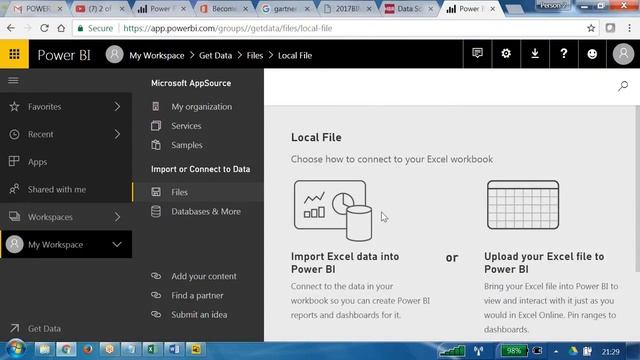Click the Upload Excel spreadsheet grid icon
The width and height of the screenshot is (640, 360).
[x=523, y=205]
